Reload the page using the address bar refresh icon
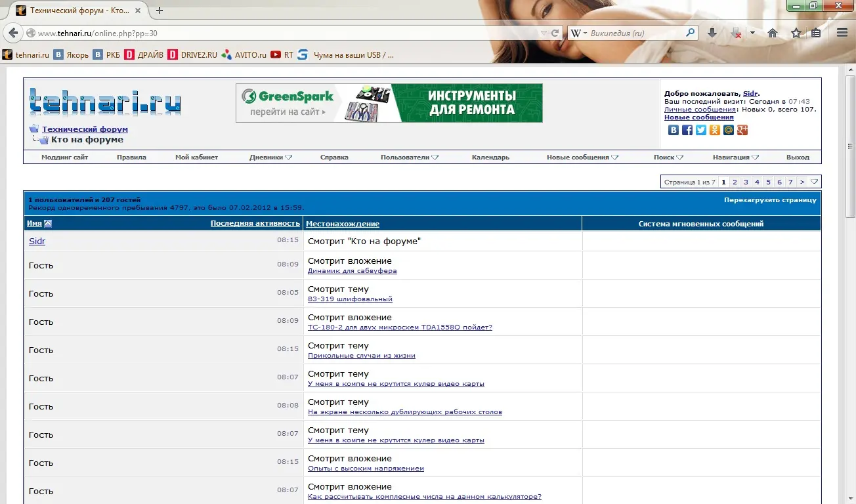Screen dimensions: 856x504 (x=555, y=33)
